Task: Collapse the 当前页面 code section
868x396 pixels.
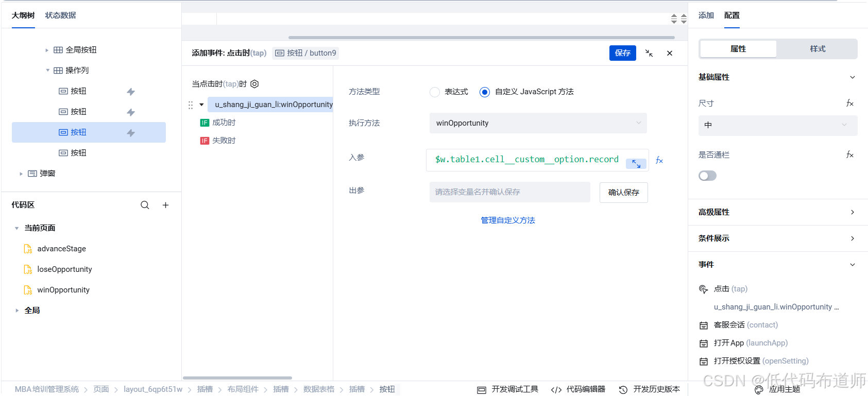Action: (16, 228)
